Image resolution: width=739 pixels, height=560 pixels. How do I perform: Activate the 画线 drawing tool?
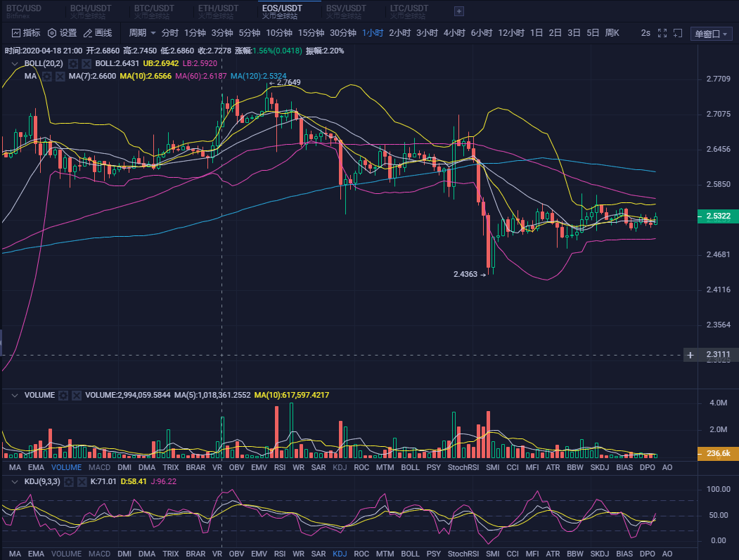point(98,33)
